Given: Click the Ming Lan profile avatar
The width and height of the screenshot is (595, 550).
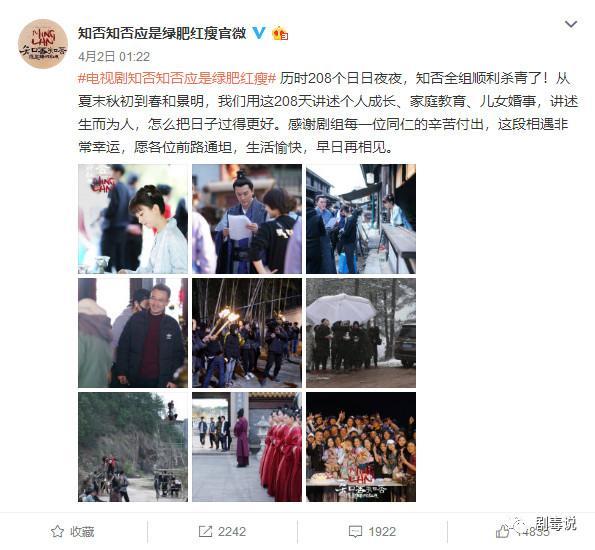Looking at the screenshot, I should click(43, 44).
